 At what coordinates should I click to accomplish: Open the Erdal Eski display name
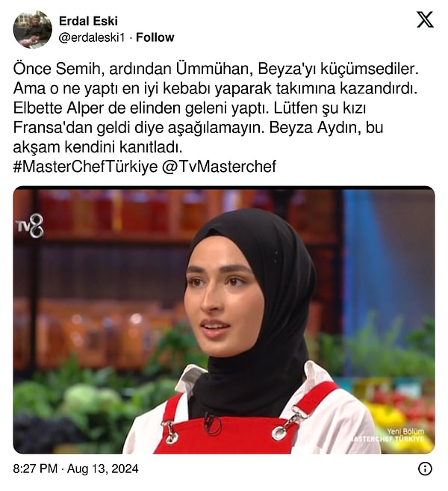click(88, 21)
